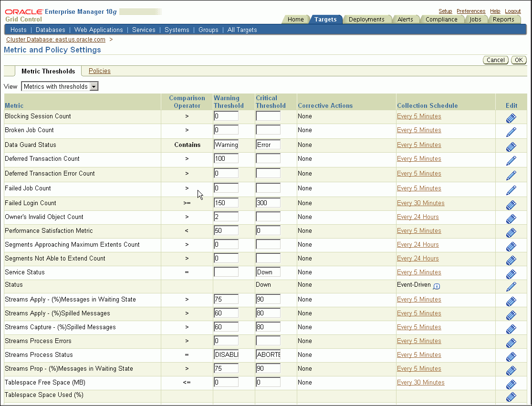The image size is (532, 406).
Task: Click Blocking Session Count warning threshold field
Action: click(x=226, y=116)
